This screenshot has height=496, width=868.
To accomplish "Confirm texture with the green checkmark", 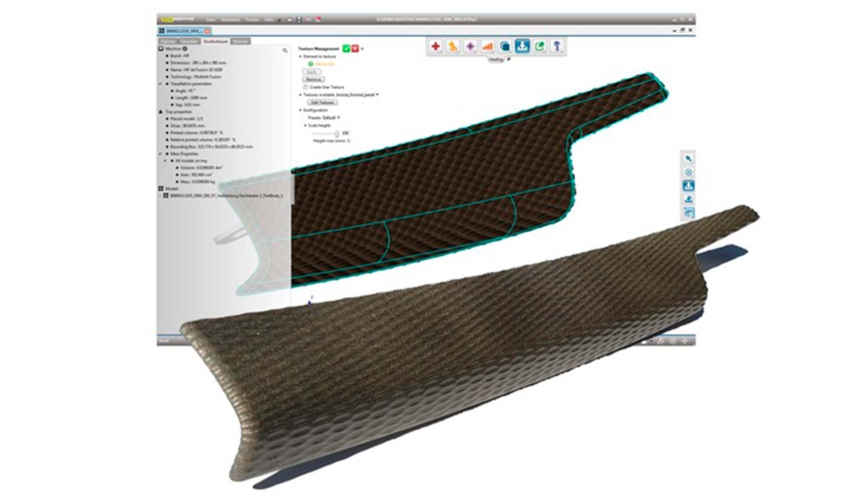I will click(346, 49).
